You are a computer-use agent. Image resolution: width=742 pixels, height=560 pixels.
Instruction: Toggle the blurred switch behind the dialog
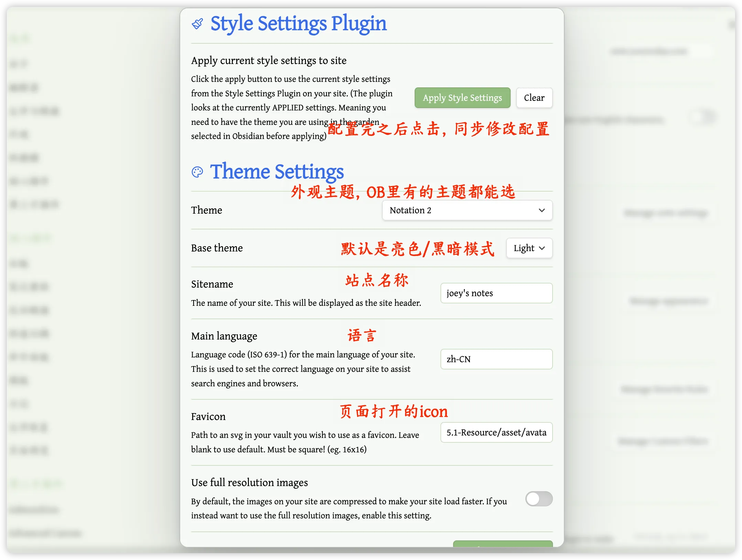pos(702,117)
